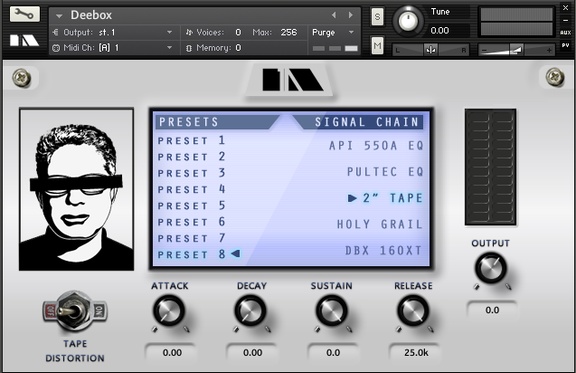Select the DBX 160XT module

point(384,251)
